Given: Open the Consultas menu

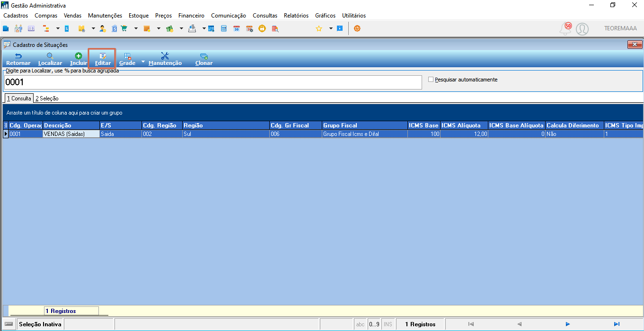Looking at the screenshot, I should click(265, 16).
